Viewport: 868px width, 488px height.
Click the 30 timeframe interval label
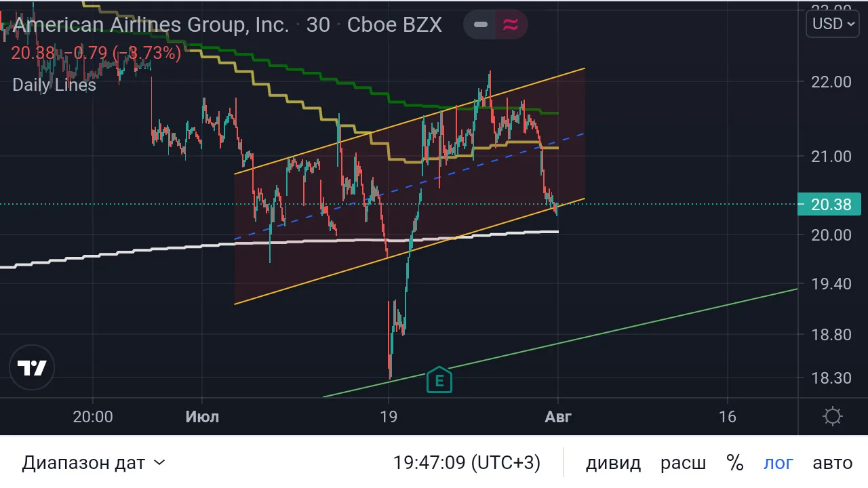coord(318,25)
